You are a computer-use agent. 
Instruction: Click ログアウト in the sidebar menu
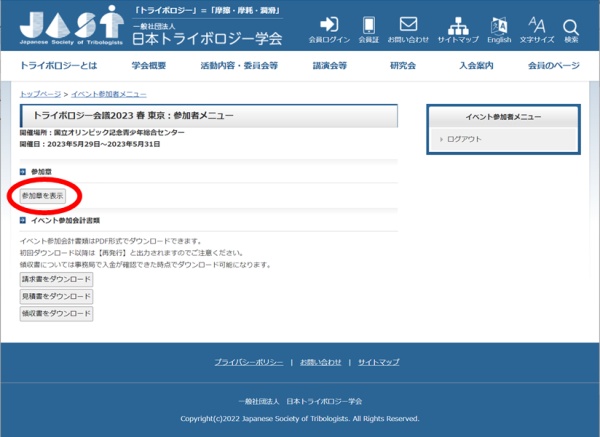(464, 139)
